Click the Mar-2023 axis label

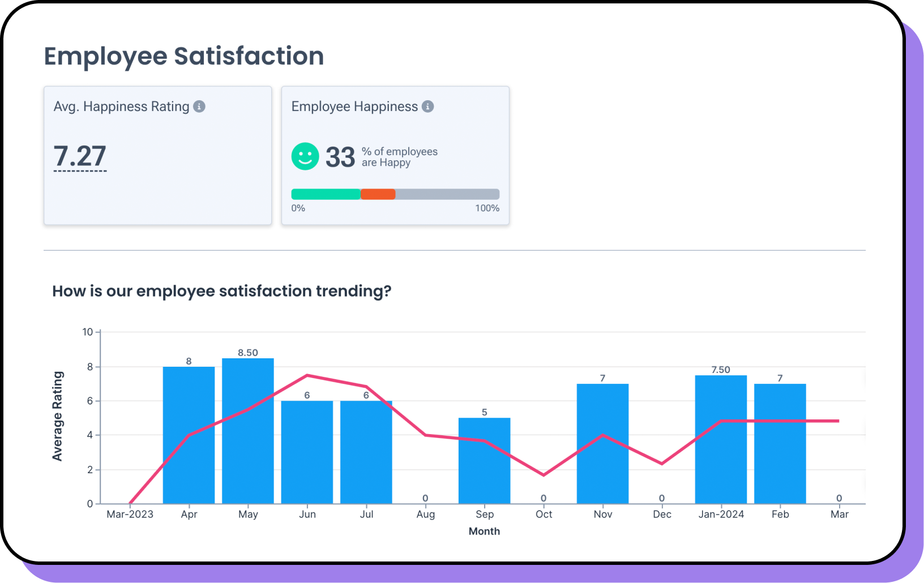[130, 514]
